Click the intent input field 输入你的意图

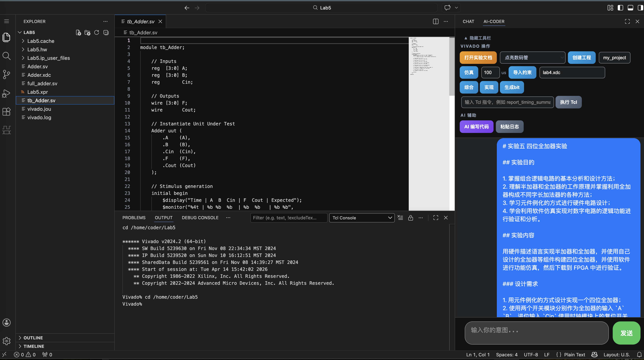536,333
